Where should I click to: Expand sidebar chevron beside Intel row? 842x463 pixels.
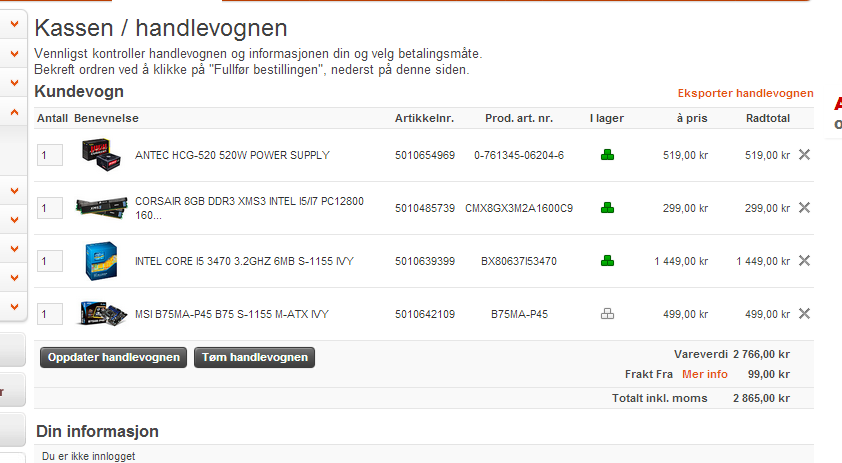14,249
